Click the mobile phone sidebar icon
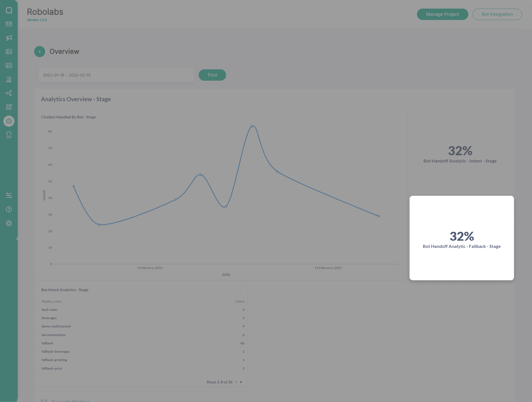Image resolution: width=532 pixels, height=402 pixels. click(9, 135)
